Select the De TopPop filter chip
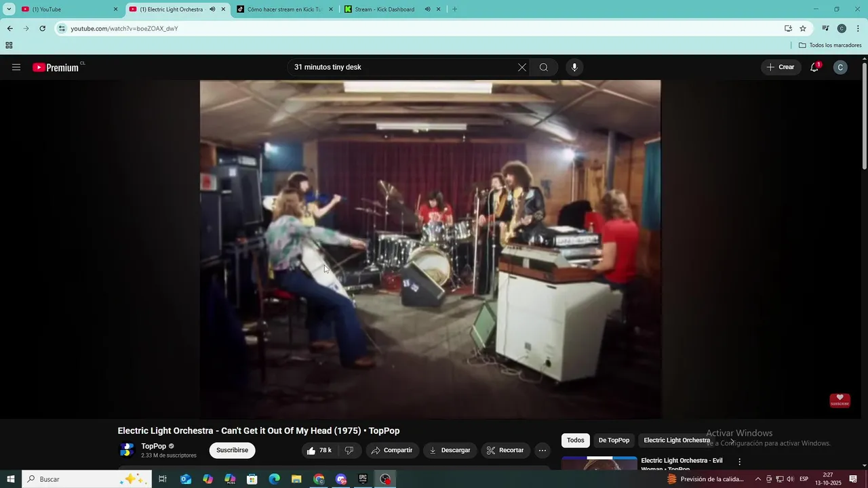This screenshot has height=488, width=868. click(614, 441)
